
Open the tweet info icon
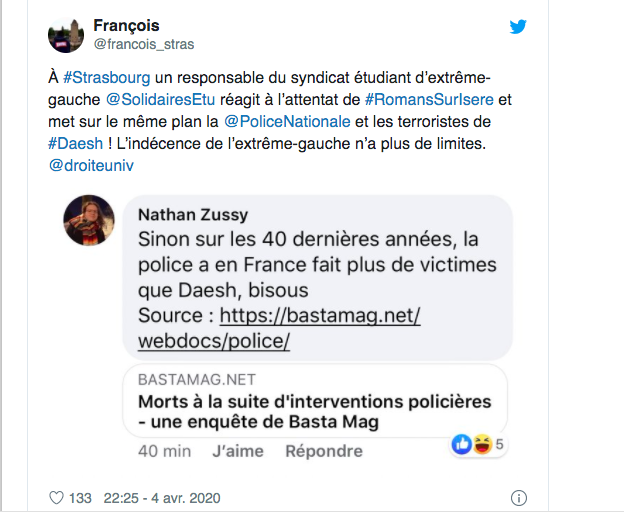click(518, 498)
